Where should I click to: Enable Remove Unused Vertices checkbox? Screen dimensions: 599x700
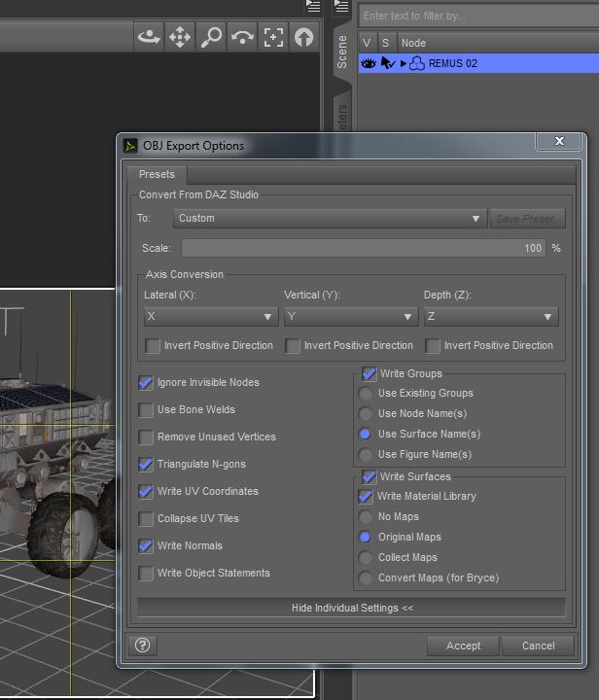tap(147, 437)
